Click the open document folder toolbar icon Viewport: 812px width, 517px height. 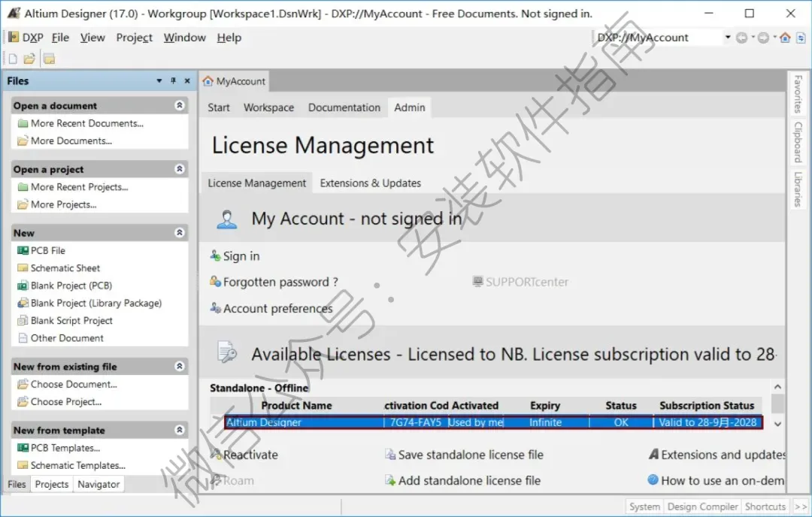(29, 59)
